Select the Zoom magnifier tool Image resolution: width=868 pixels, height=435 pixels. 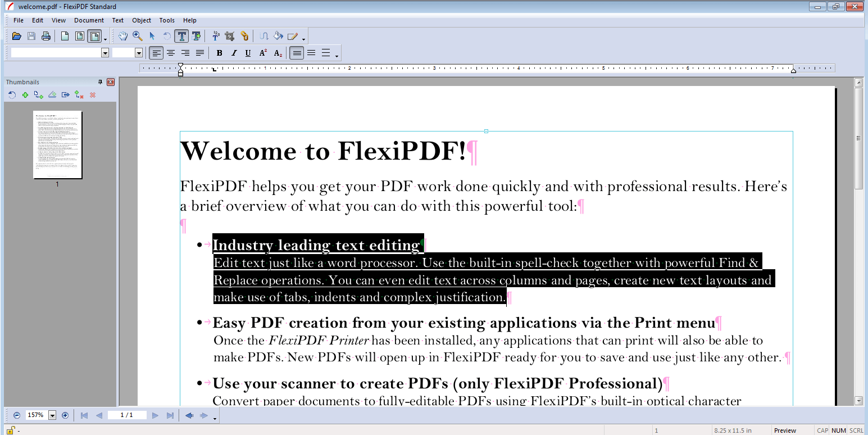(x=138, y=37)
